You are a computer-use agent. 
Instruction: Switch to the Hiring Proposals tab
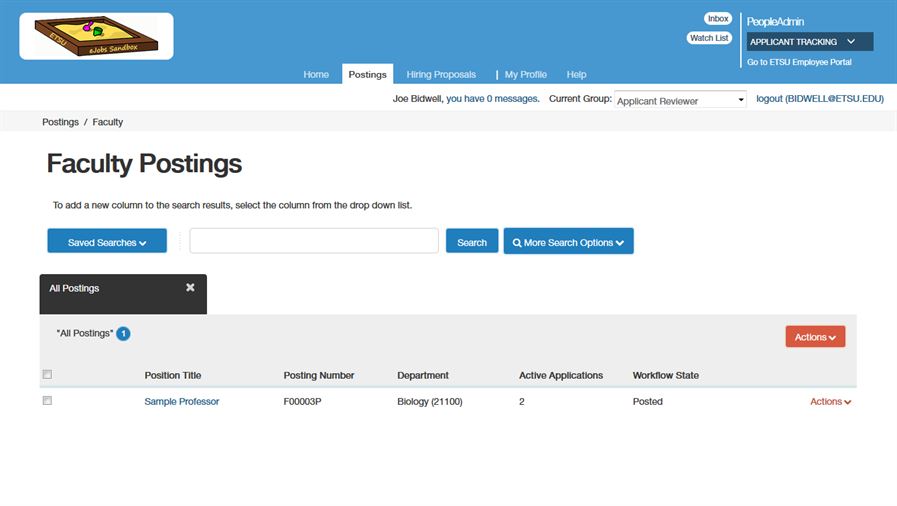pyautogui.click(x=441, y=75)
